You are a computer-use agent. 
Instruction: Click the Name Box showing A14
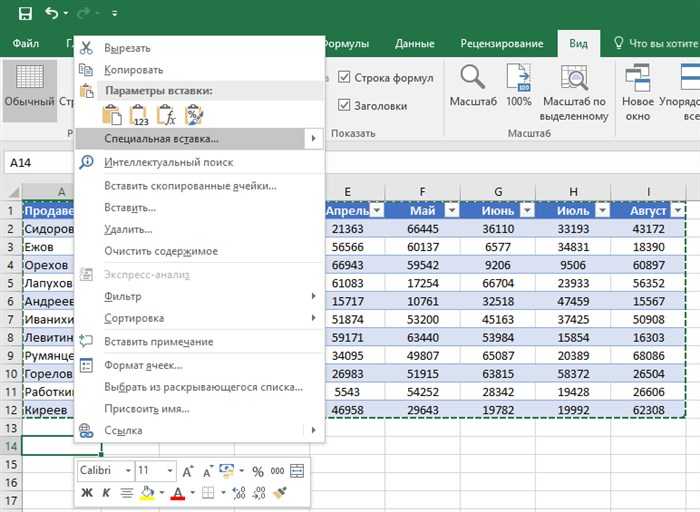(39, 162)
